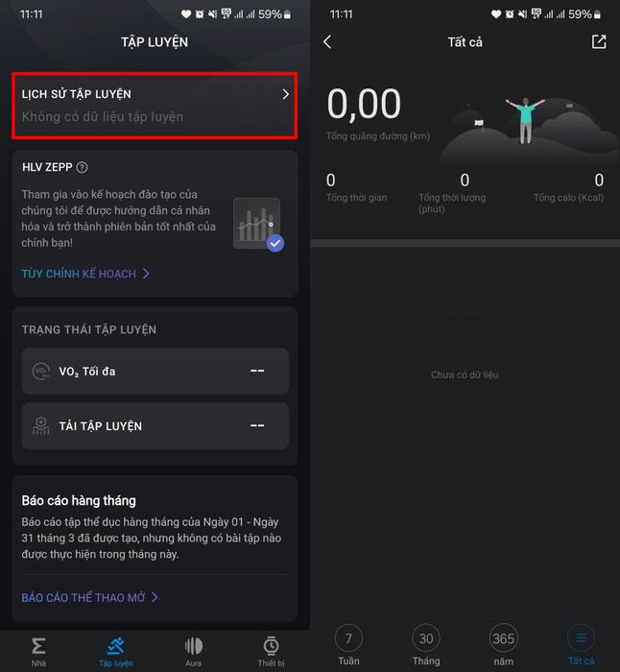Select the 7 Tuần period filter
Screen dimensions: 620x672
click(348, 644)
